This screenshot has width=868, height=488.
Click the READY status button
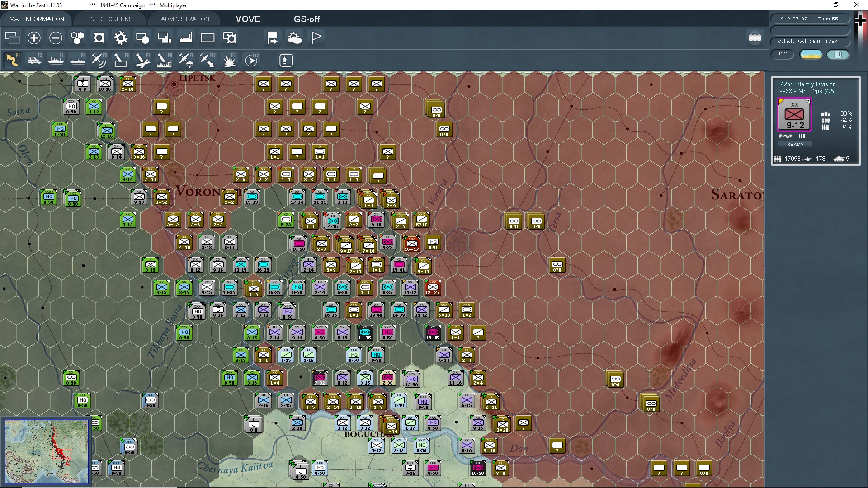coord(795,144)
